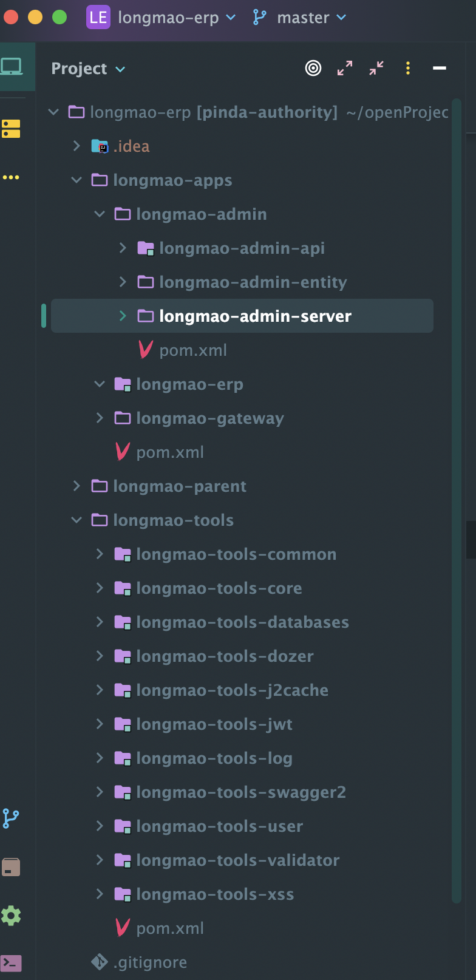Open Structure tool window sidebar icon

[11, 129]
